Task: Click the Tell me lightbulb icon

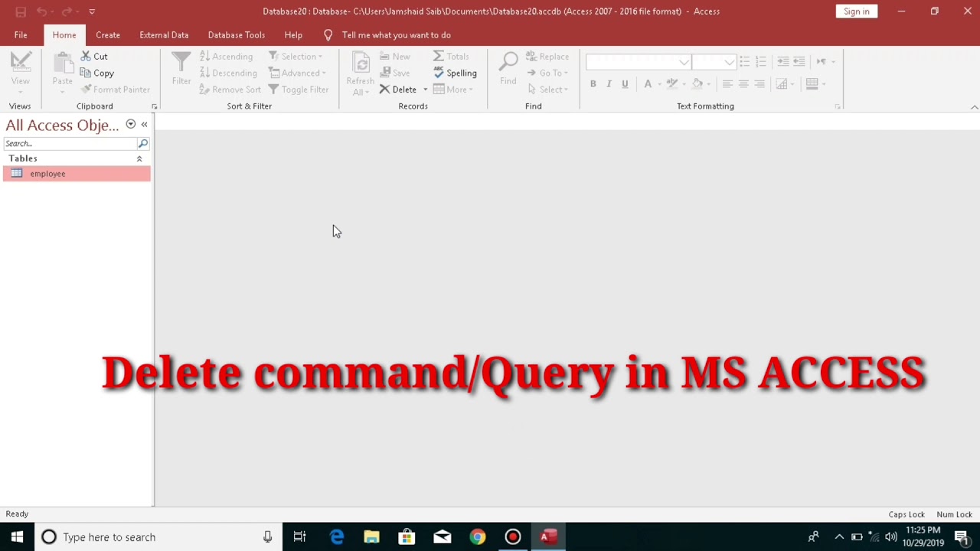Action: (328, 35)
